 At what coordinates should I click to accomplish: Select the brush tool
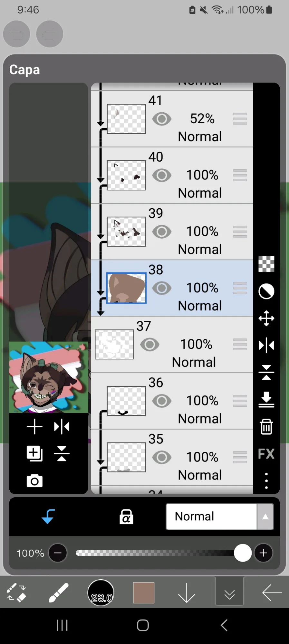58,592
